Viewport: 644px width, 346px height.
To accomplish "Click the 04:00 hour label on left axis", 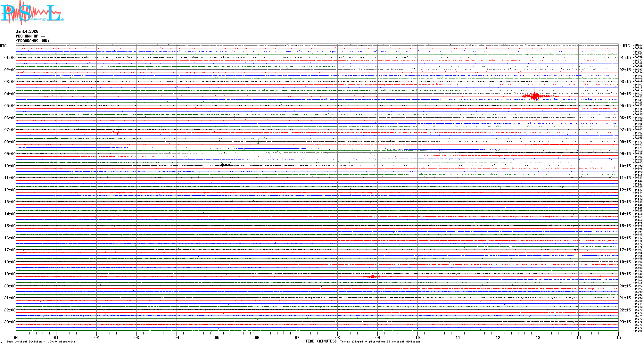I will point(10,94).
